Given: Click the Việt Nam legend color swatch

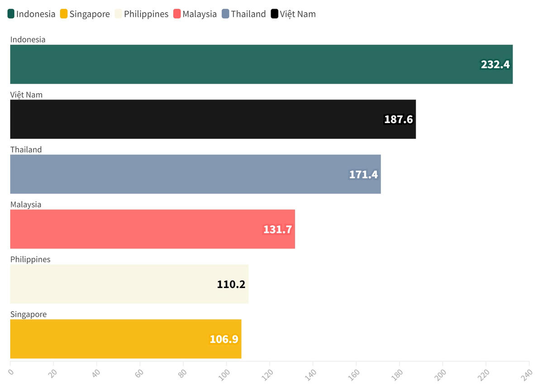Looking at the screenshot, I should pyautogui.click(x=275, y=14).
